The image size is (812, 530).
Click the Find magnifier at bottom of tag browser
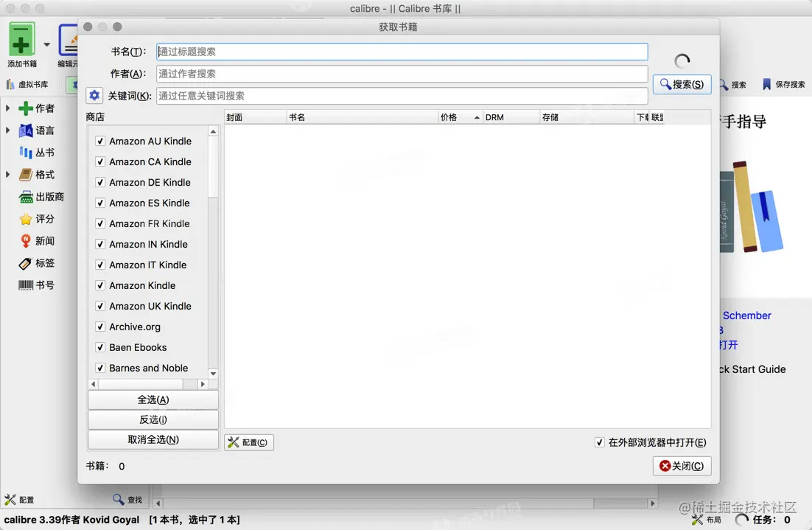(x=119, y=500)
